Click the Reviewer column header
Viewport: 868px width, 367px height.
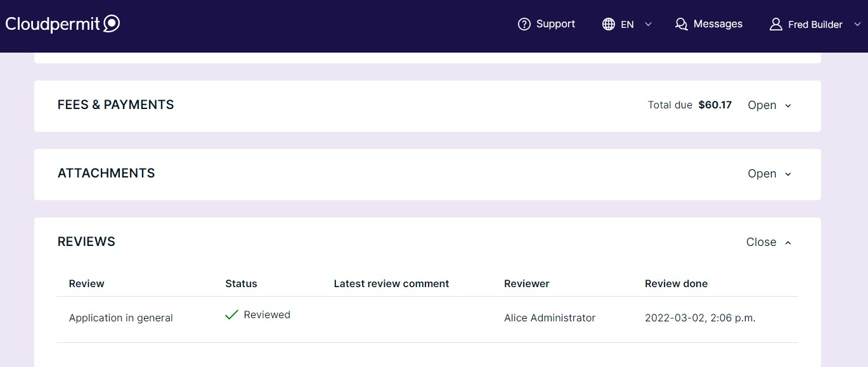pos(526,283)
